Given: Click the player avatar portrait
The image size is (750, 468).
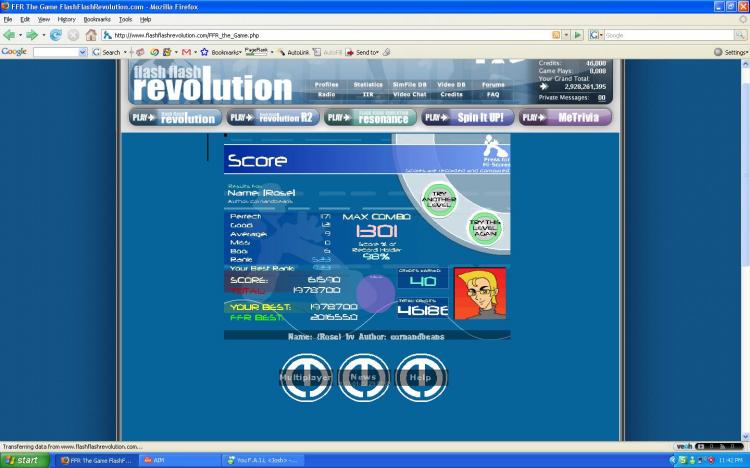Looking at the screenshot, I should [x=480, y=293].
